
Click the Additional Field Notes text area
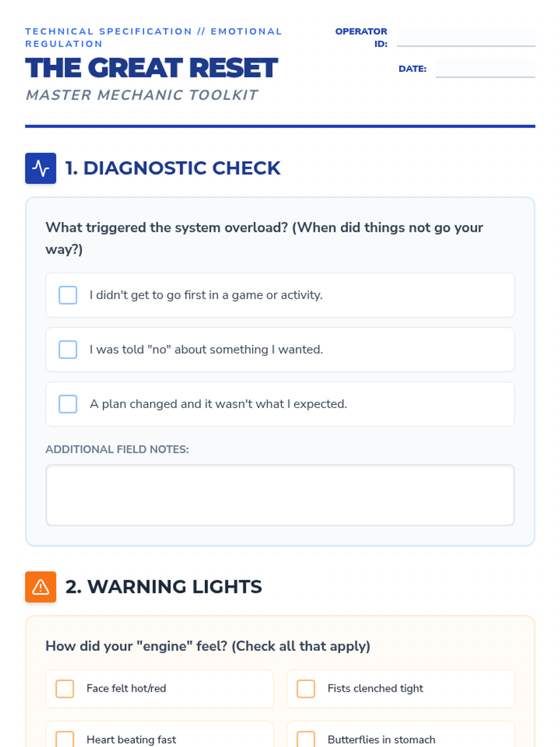pos(280,495)
